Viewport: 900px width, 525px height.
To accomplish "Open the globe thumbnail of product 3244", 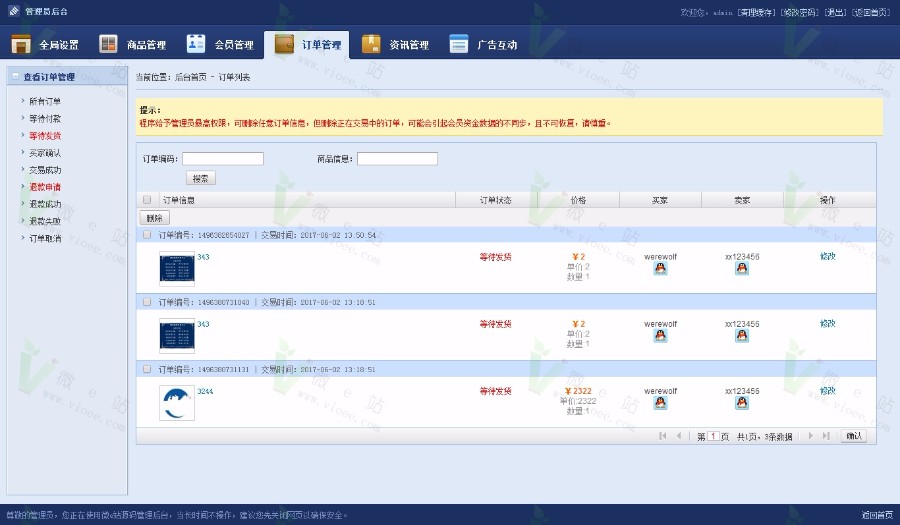I will tap(177, 403).
